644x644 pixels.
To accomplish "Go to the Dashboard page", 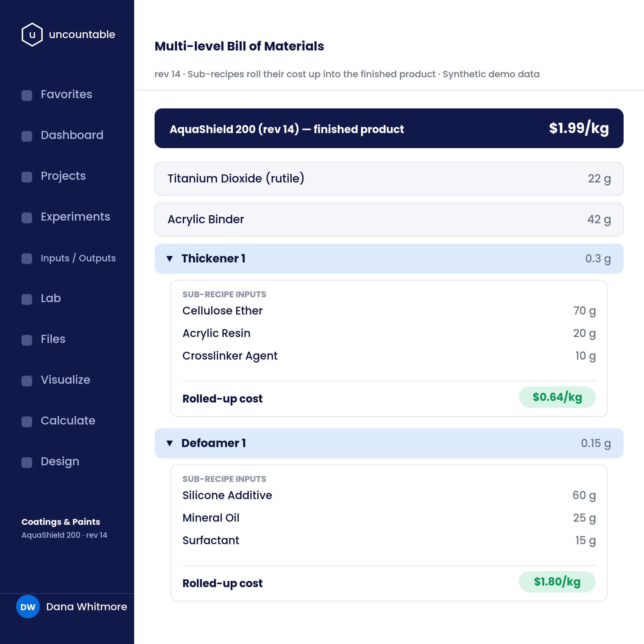I will [x=72, y=135].
